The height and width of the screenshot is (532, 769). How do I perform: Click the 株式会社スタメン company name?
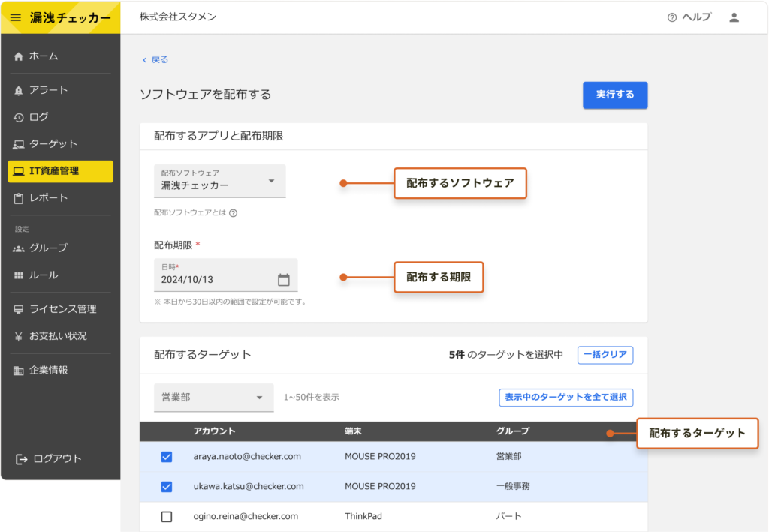point(178,17)
